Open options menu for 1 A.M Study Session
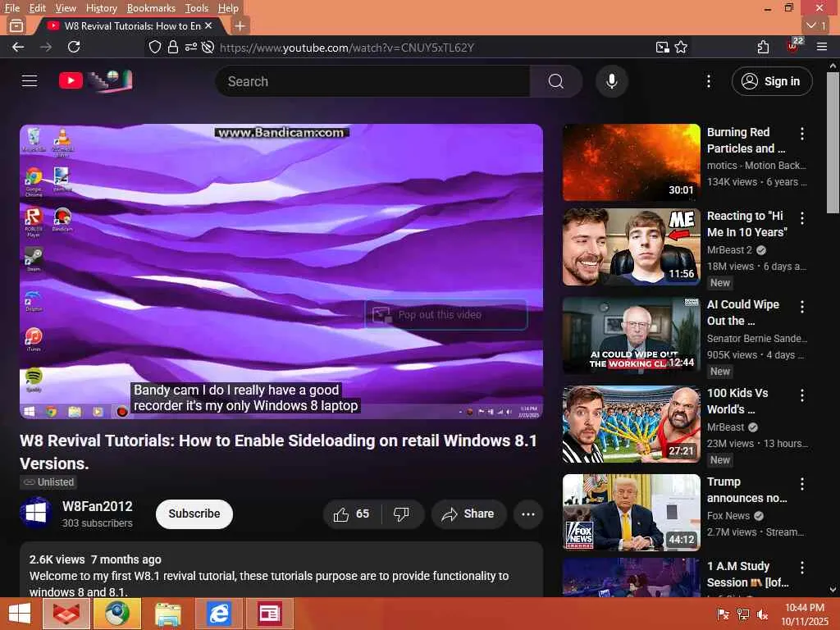 [x=802, y=568]
